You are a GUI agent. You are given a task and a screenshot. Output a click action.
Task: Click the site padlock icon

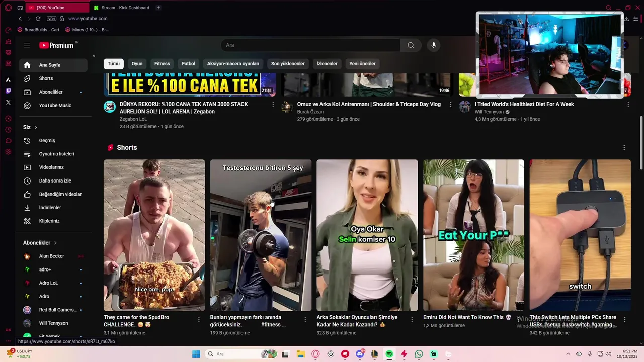(x=62, y=19)
